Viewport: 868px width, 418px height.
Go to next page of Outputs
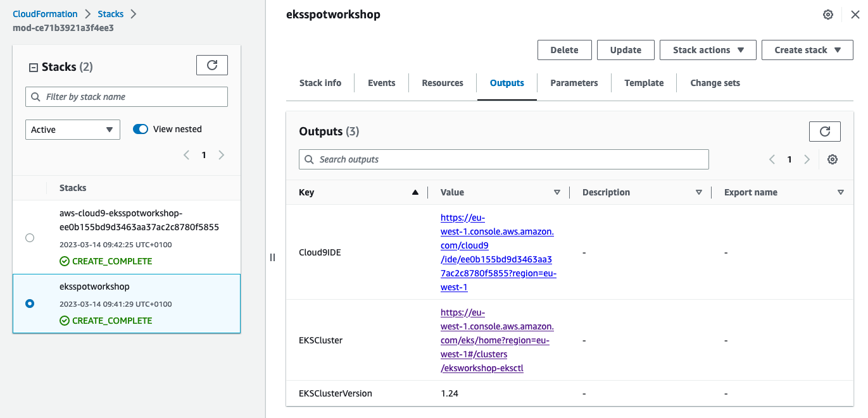(807, 159)
